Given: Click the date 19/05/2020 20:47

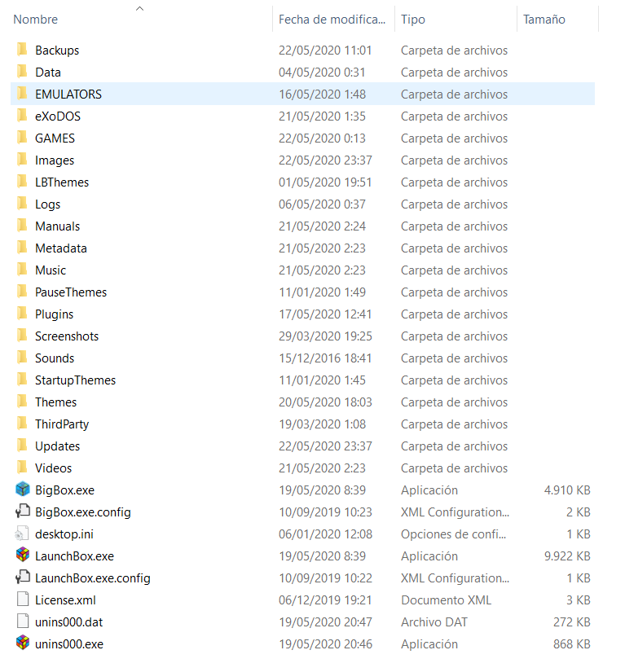Looking at the screenshot, I should pyautogui.click(x=325, y=622).
